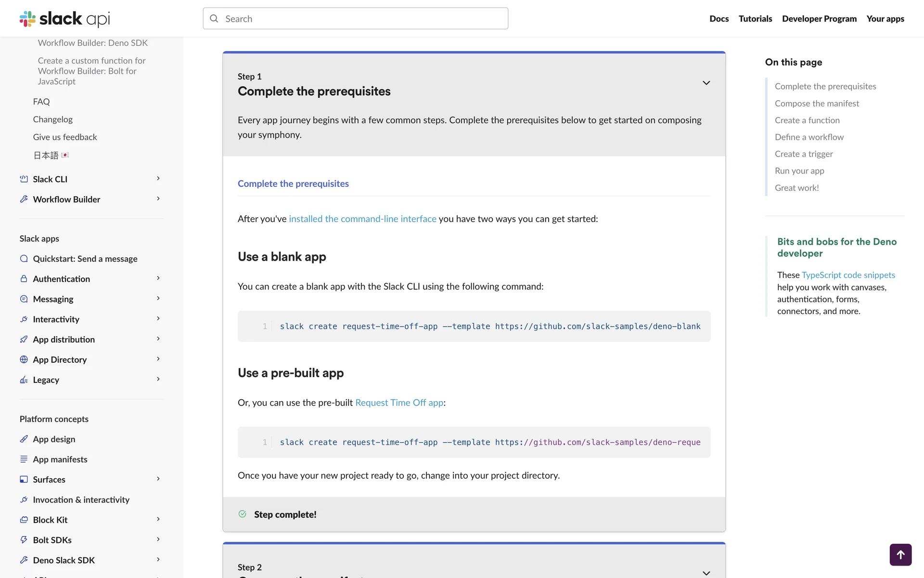Viewport: 924px width, 578px height.
Task: Expand the Workflow Builder sidebar section
Action: click(158, 199)
